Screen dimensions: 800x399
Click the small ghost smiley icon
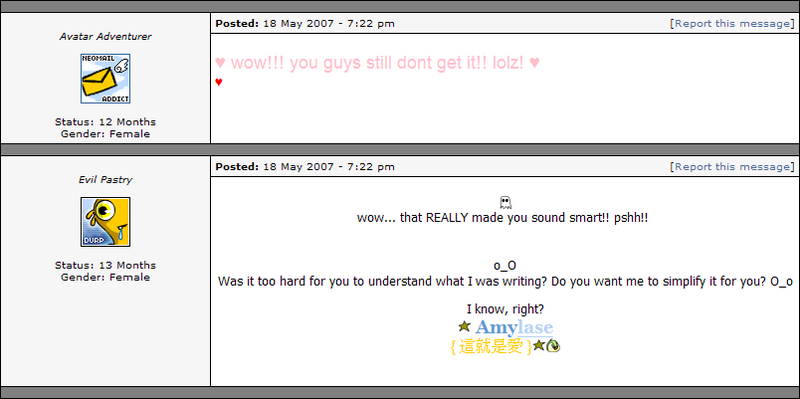tap(505, 203)
